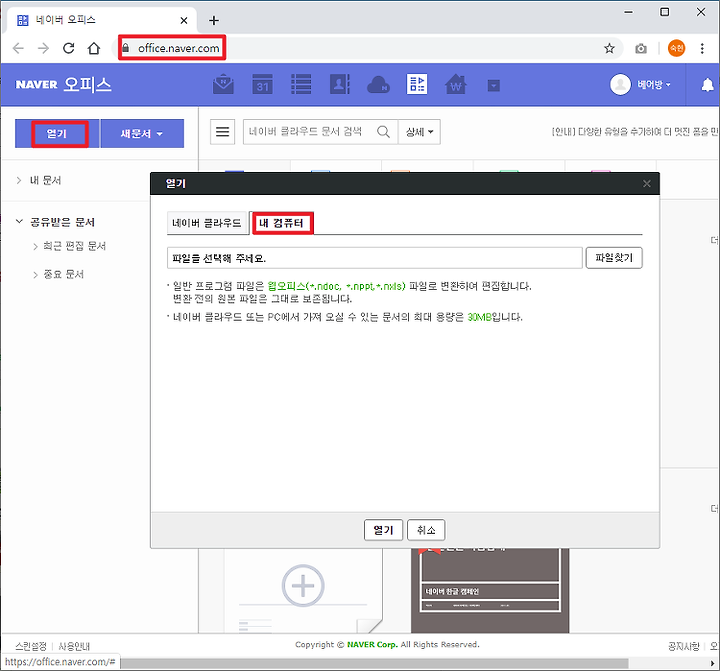The image size is (720, 671).
Task: Click the padlock site info icon
Action: 126,48
